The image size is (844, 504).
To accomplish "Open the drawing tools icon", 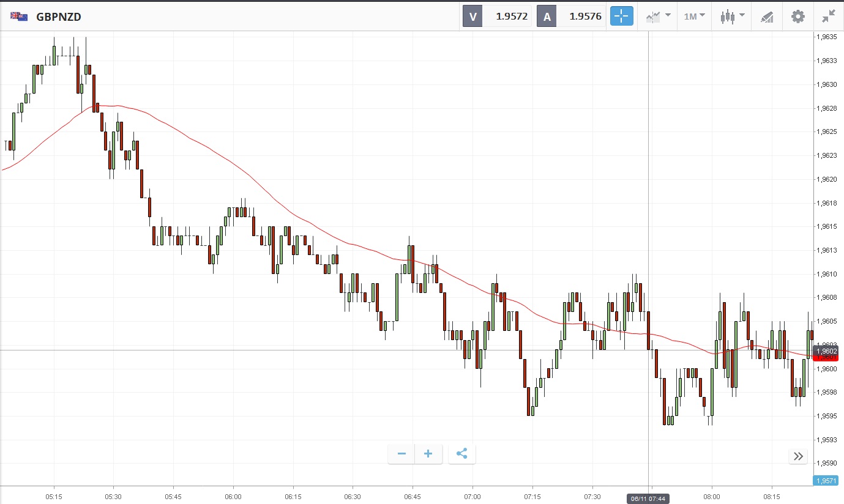I will (767, 17).
